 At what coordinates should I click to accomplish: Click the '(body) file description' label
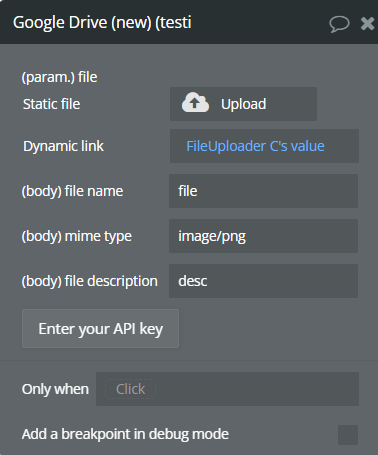pos(90,281)
